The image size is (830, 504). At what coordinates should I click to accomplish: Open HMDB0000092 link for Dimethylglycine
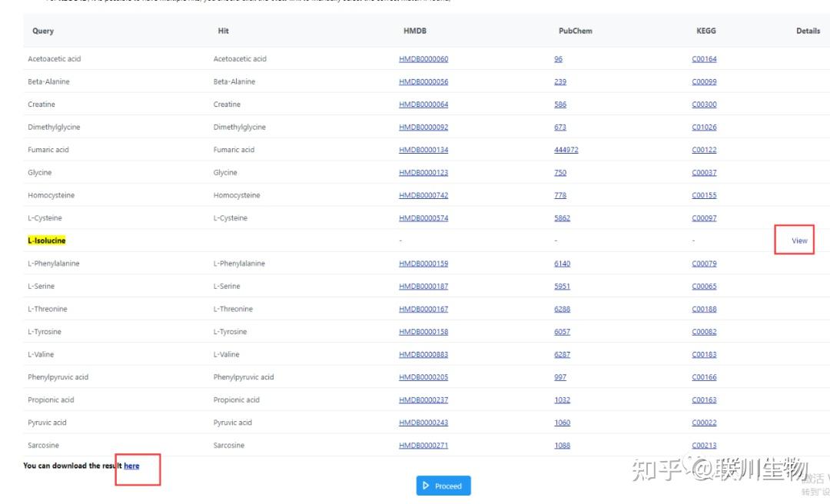click(x=423, y=127)
